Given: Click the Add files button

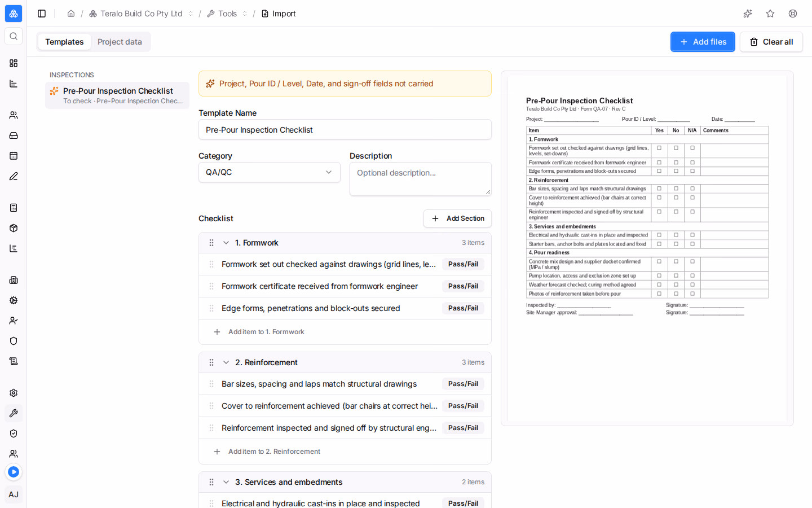Looking at the screenshot, I should (x=703, y=42).
